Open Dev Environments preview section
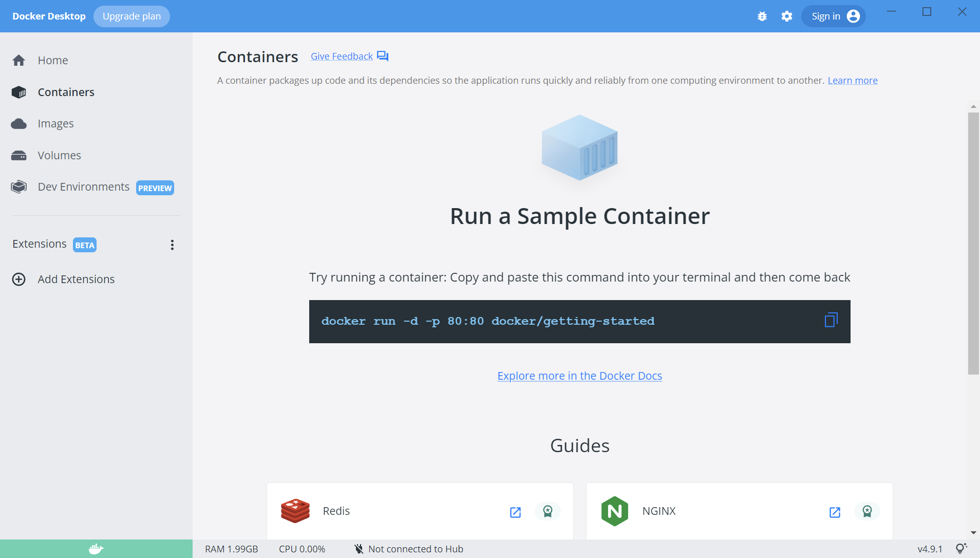The image size is (980, 558). [18, 187]
